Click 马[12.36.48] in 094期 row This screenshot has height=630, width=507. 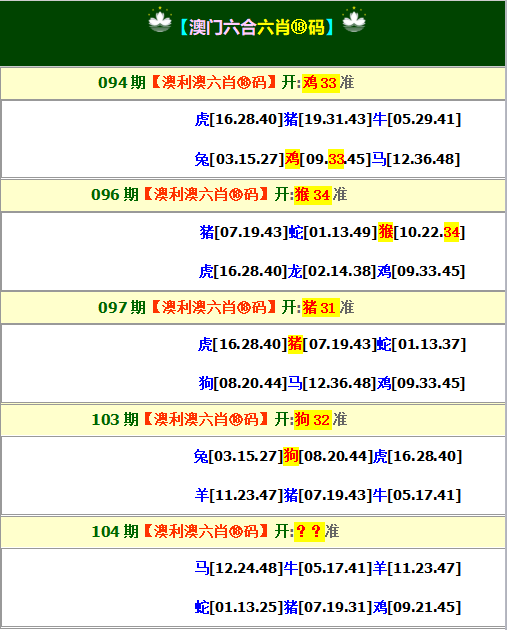pos(416,159)
